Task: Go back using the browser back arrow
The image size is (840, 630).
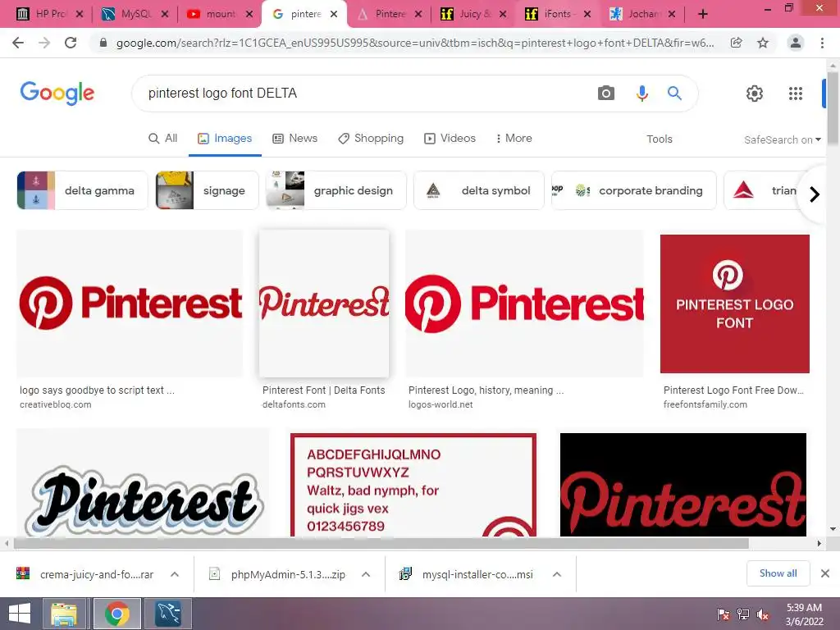Action: (18, 43)
